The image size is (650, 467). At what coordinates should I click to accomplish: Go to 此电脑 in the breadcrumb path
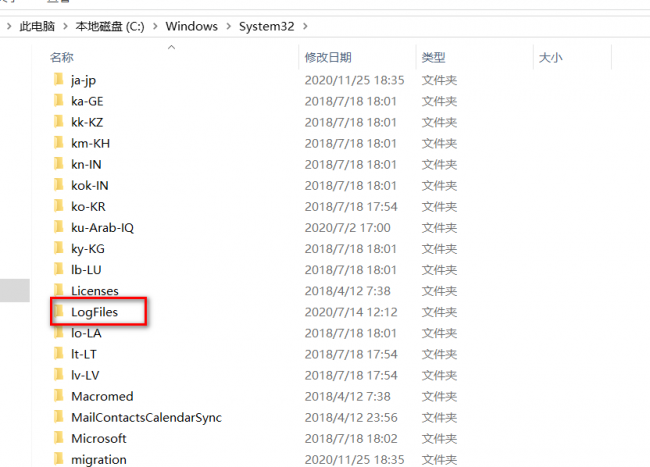[37, 27]
